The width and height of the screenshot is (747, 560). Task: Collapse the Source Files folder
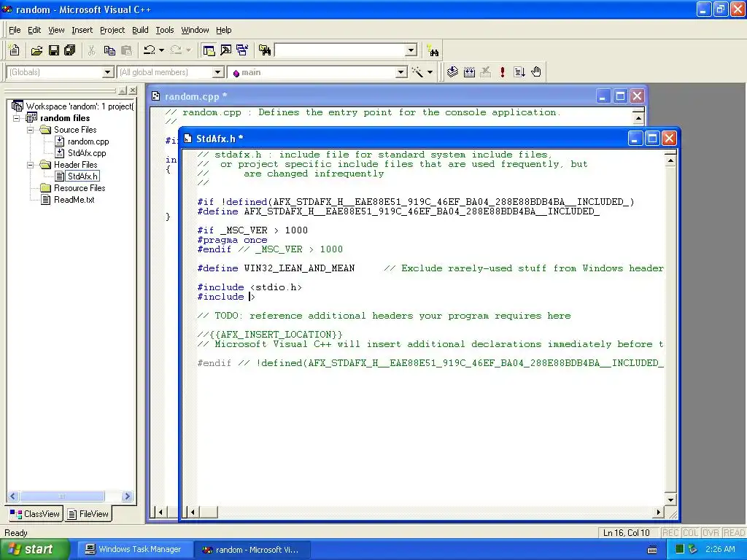click(x=31, y=130)
